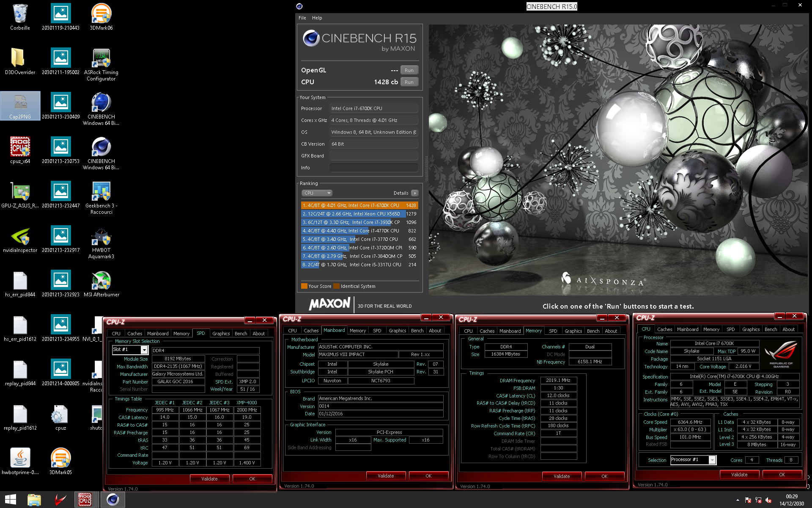Click the GFX Board field
This screenshot has height=508, width=812.
coord(374,156)
